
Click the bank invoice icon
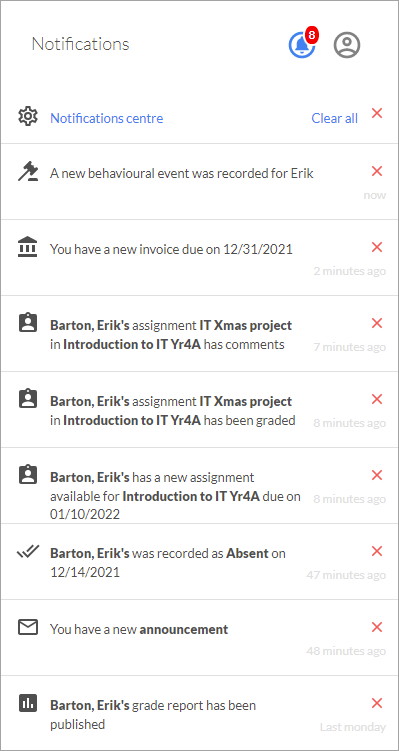point(27,247)
